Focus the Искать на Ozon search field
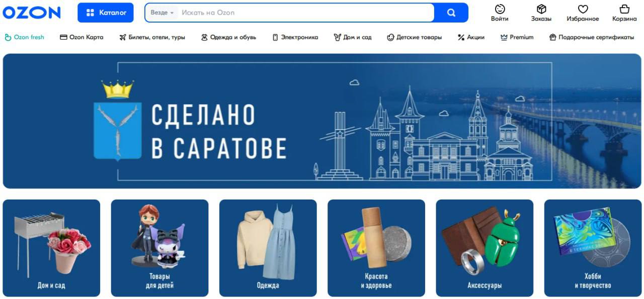Image resolution: width=644 pixels, height=299 pixels. [x=306, y=13]
